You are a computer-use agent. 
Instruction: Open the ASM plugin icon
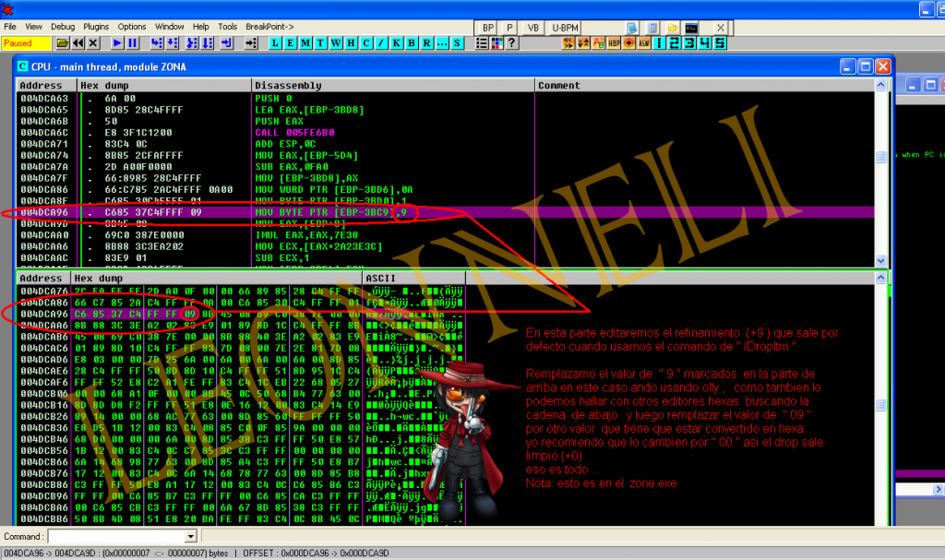[x=643, y=43]
